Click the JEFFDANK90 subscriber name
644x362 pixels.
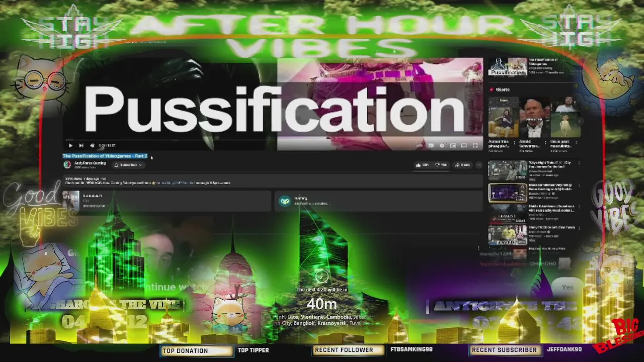[x=565, y=349]
